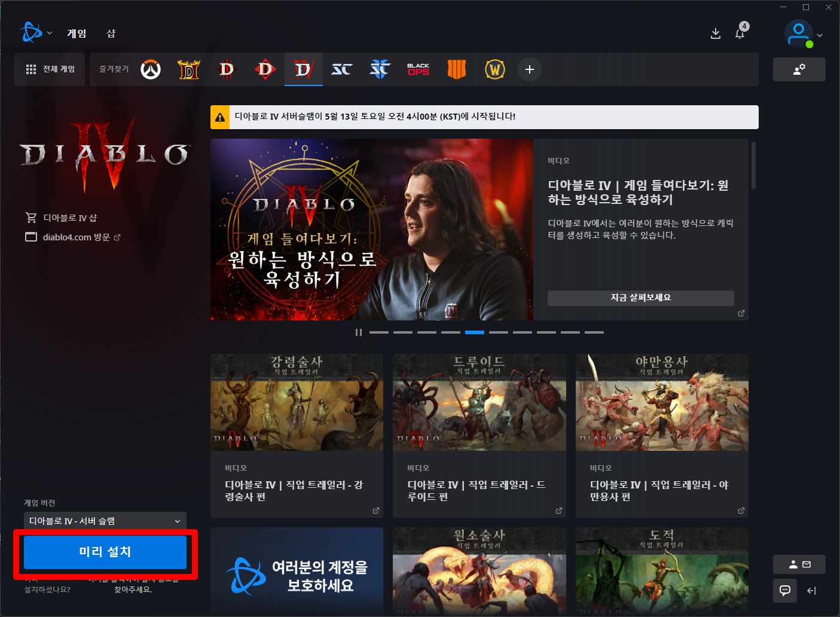Open 직업 트레일러 - 야만용사 편 title
This screenshot has height=617, width=840.
pyautogui.click(x=659, y=491)
